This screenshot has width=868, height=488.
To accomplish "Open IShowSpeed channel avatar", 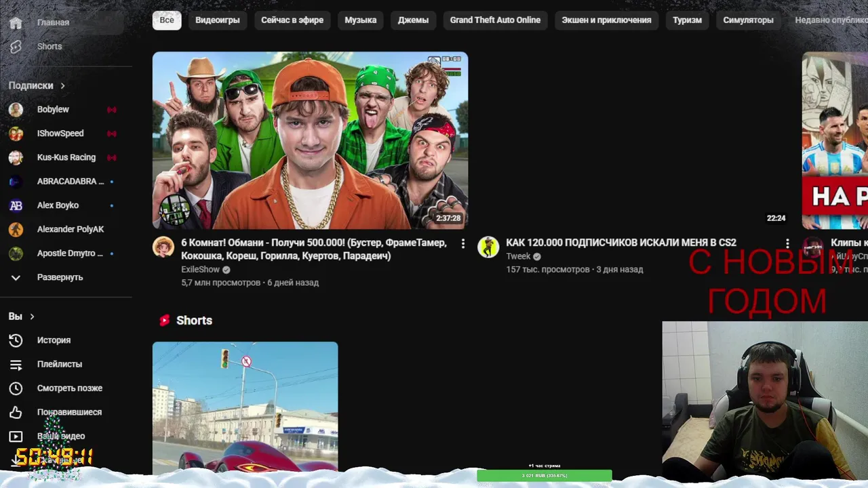I will pyautogui.click(x=16, y=134).
